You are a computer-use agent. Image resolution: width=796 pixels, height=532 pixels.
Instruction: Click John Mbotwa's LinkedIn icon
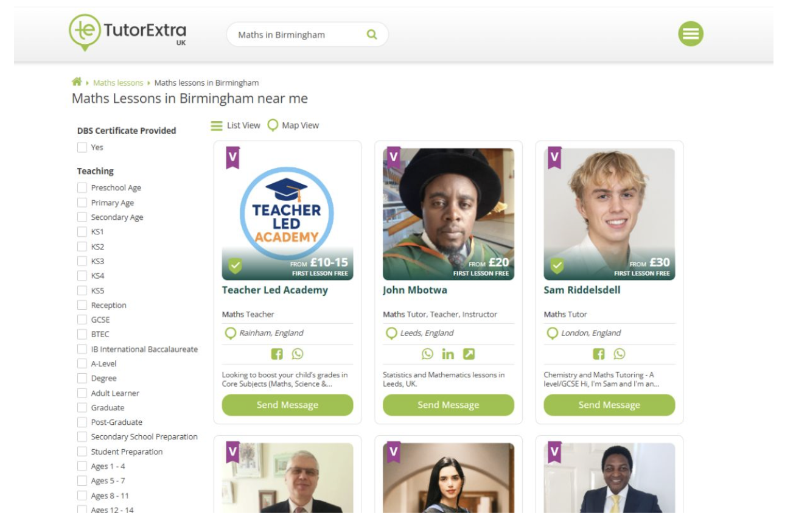click(448, 354)
